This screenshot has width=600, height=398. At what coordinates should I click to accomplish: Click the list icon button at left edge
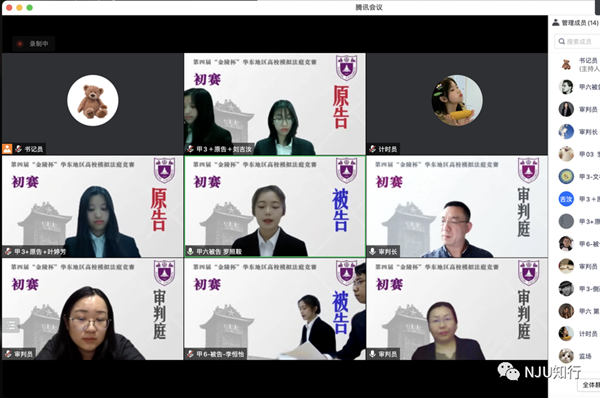(x=10, y=325)
